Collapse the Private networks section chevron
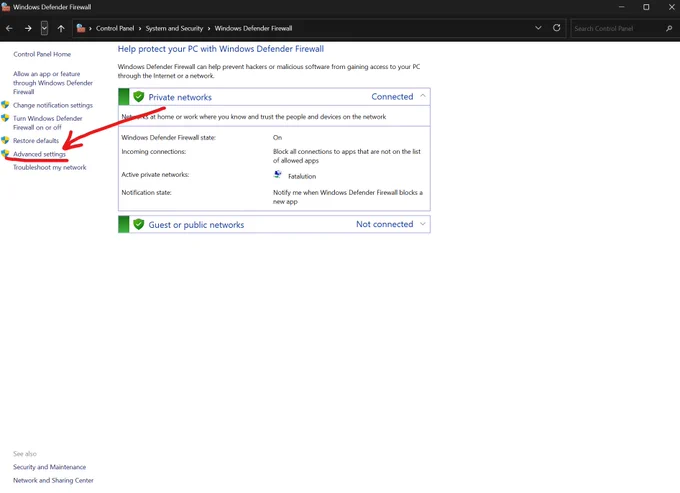Image resolution: width=680 pixels, height=493 pixels. (x=423, y=96)
